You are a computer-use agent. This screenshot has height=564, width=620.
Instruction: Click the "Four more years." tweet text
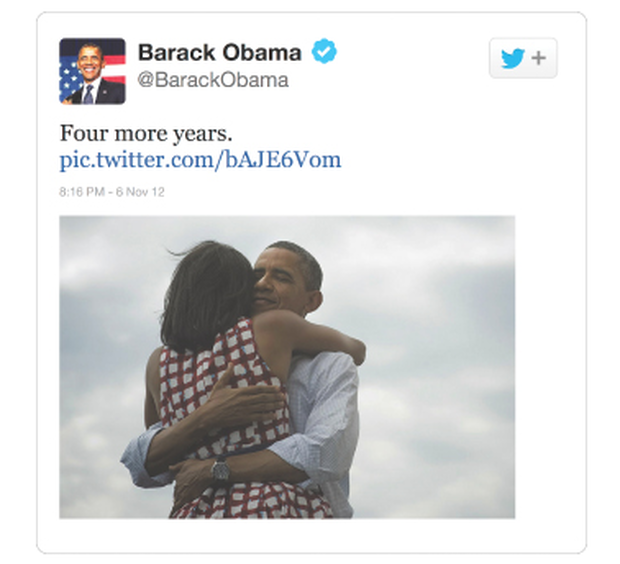tap(146, 133)
